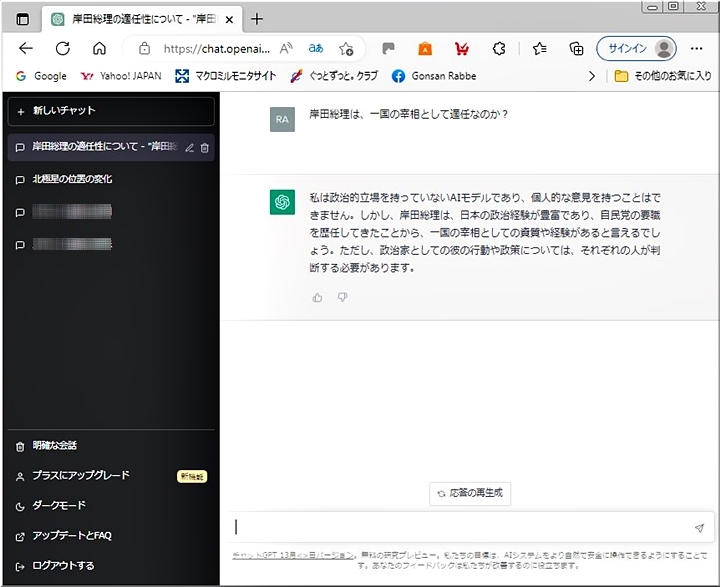This screenshot has width=720, height=587.
Task: Open the browser three-dot settings menu
Action: click(x=697, y=48)
